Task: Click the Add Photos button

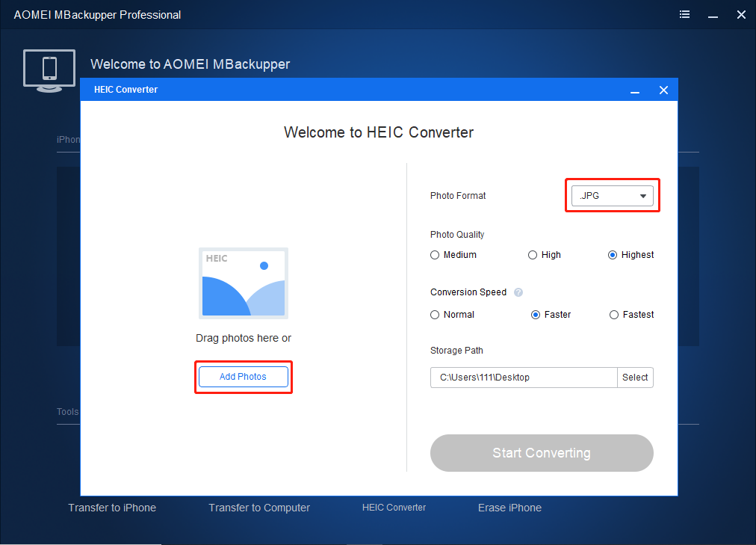Action: [x=243, y=377]
